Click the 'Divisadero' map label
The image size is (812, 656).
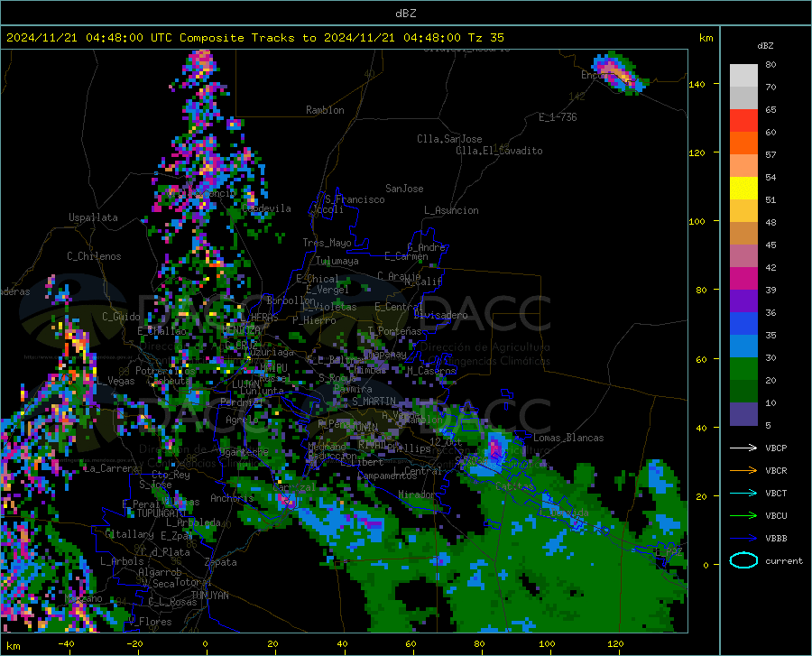(440, 315)
